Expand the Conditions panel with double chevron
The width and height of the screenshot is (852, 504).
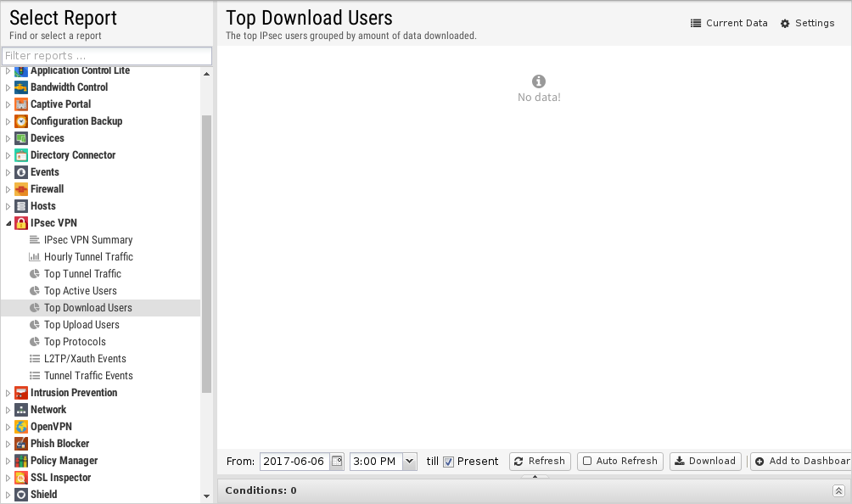coord(838,491)
